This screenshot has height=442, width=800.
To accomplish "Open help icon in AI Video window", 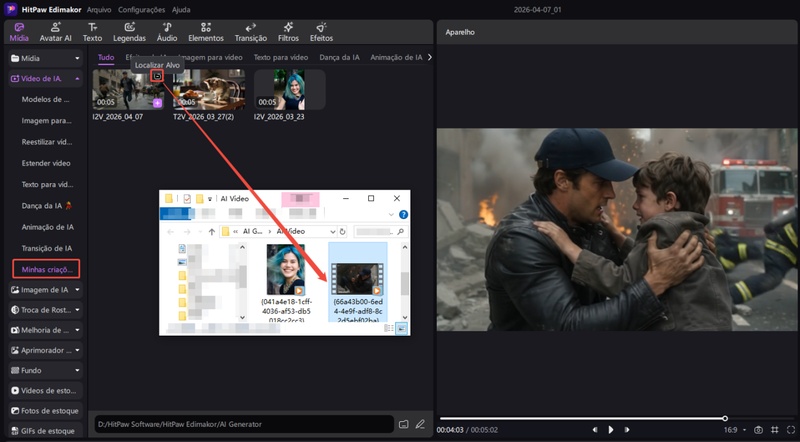I will (x=403, y=214).
